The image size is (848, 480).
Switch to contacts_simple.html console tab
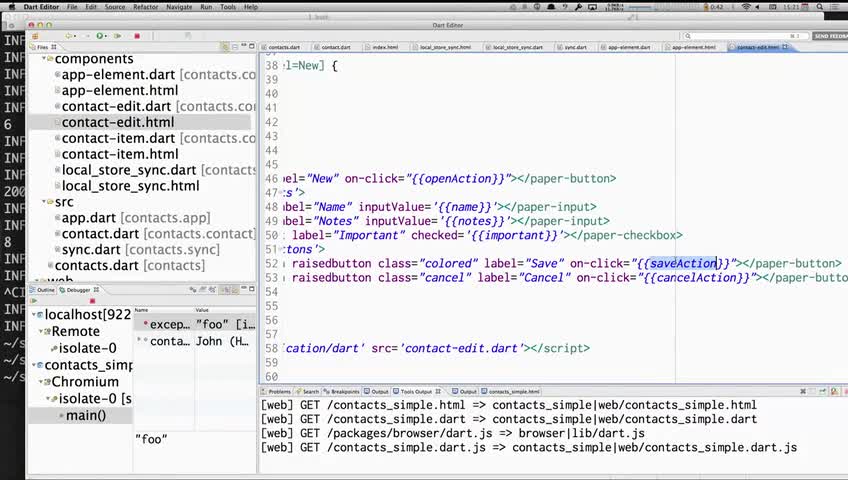pyautogui.click(x=511, y=391)
